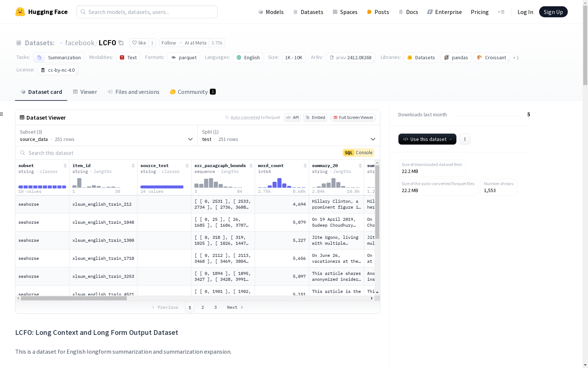Click the xlsum_english_train_1710 cell

click(x=103, y=258)
